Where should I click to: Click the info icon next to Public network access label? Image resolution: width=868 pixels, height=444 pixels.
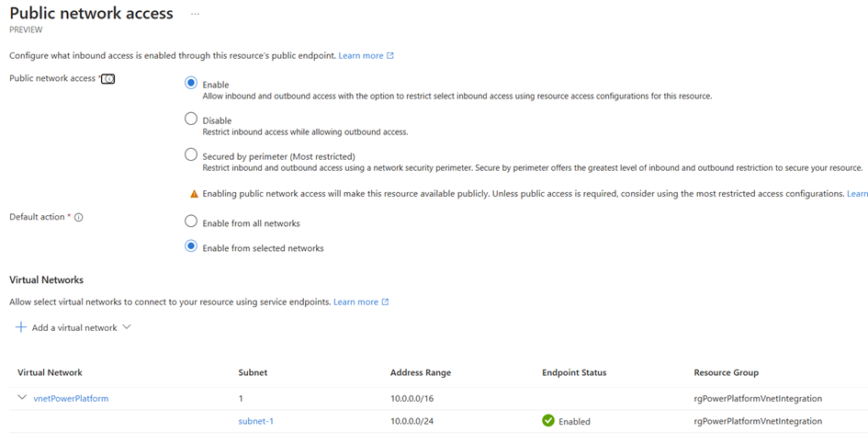tap(108, 79)
